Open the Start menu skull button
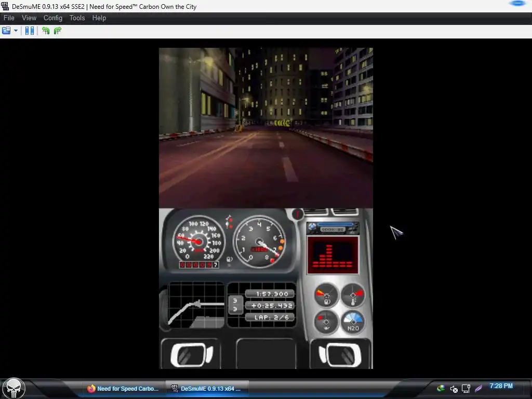Image resolution: width=532 pixels, height=399 pixels. tap(14, 389)
